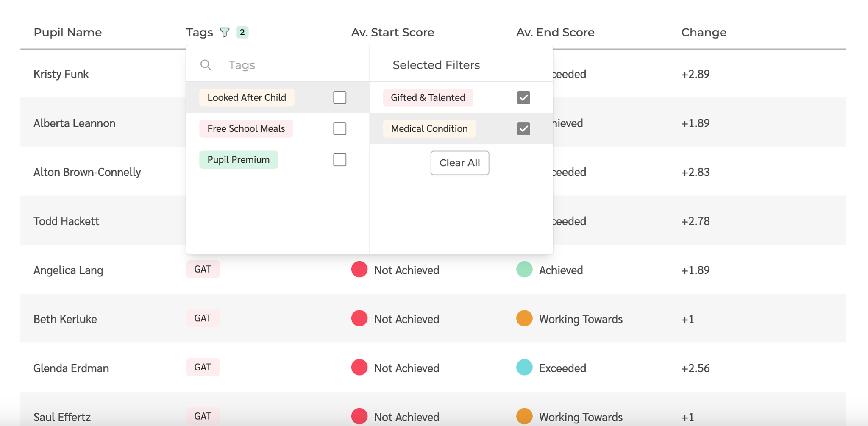Click the orange Working Towards dot for Saul Effertz

tap(524, 416)
